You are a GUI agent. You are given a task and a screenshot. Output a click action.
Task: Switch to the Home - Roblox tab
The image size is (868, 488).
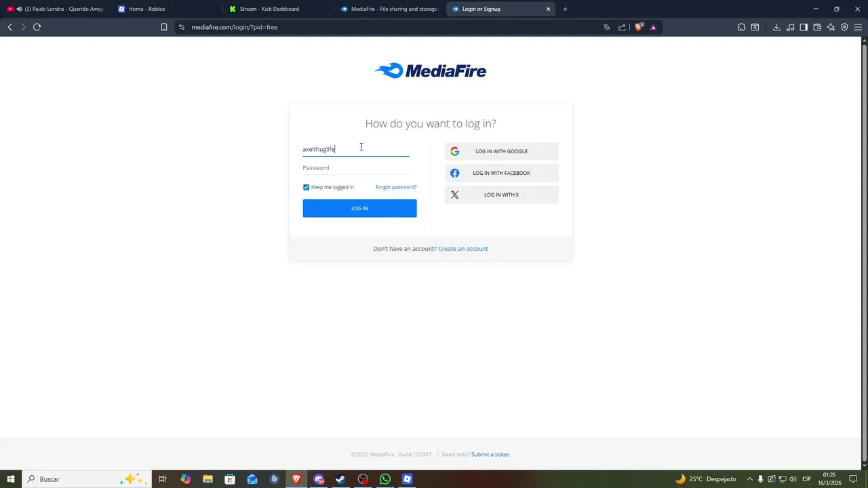coord(166,9)
